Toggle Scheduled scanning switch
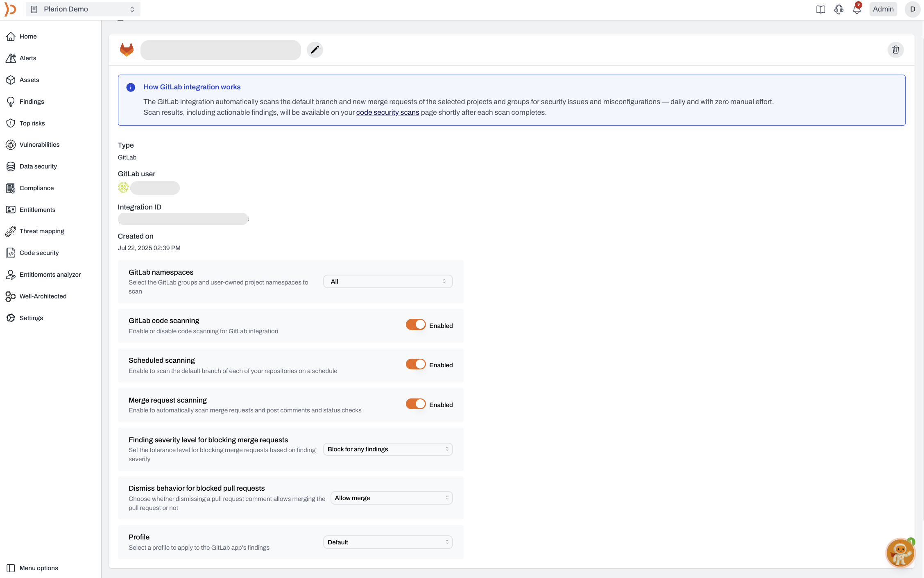The image size is (924, 578). click(416, 364)
